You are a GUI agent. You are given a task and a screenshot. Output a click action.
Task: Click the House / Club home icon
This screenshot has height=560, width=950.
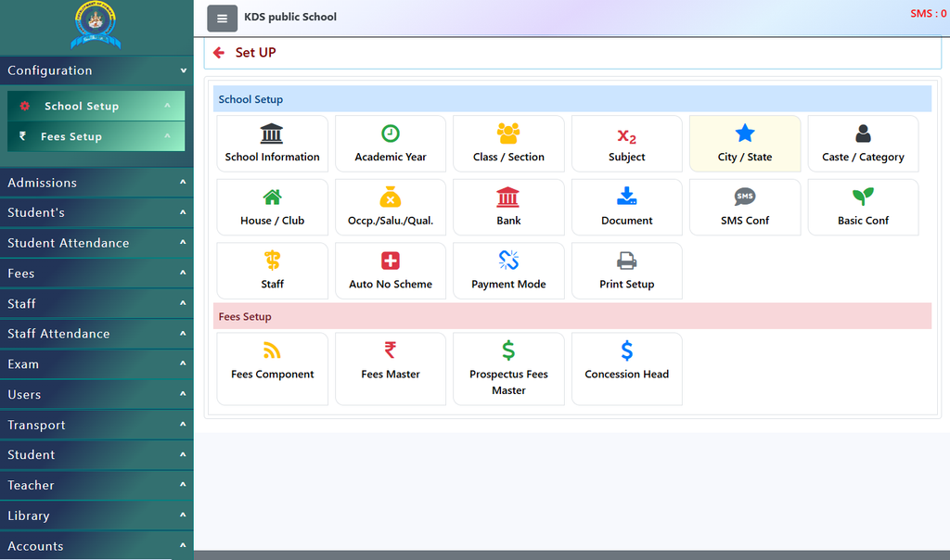point(272,197)
